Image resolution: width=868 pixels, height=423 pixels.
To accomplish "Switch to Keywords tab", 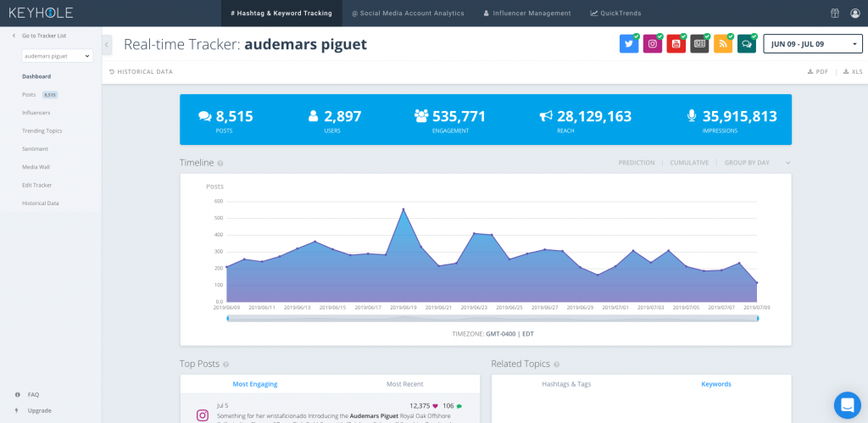I will point(716,384).
